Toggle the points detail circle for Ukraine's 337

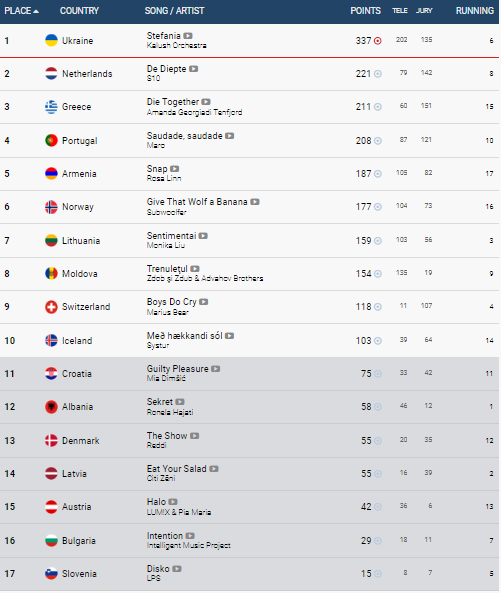(x=378, y=41)
